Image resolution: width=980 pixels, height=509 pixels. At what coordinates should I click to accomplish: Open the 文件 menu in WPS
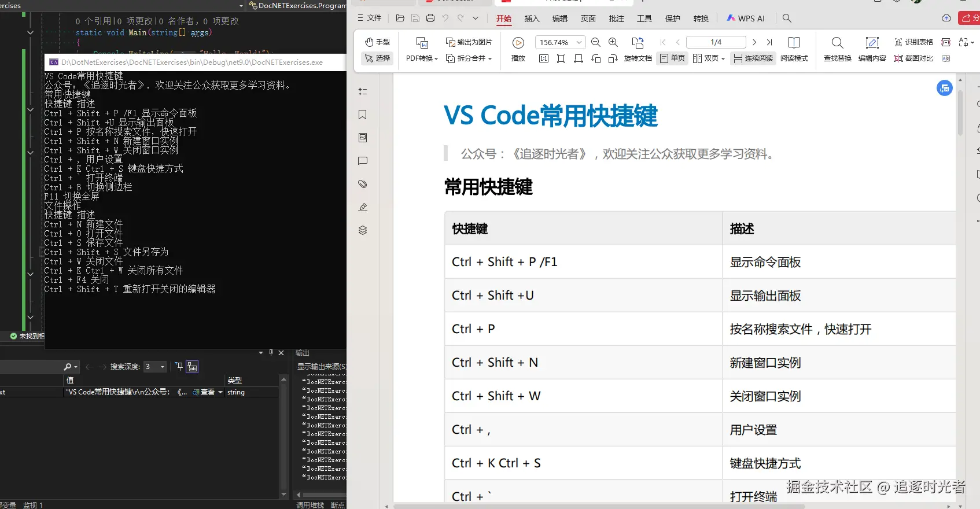point(369,18)
